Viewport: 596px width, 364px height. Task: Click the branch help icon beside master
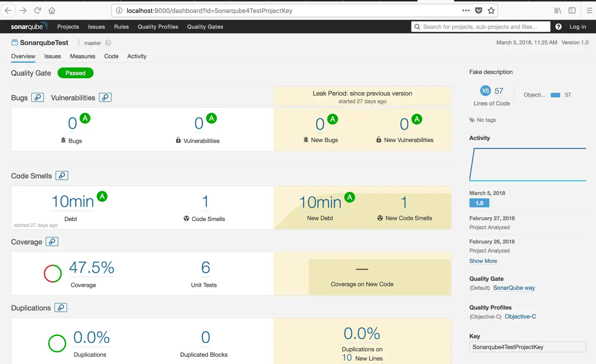pyautogui.click(x=108, y=43)
